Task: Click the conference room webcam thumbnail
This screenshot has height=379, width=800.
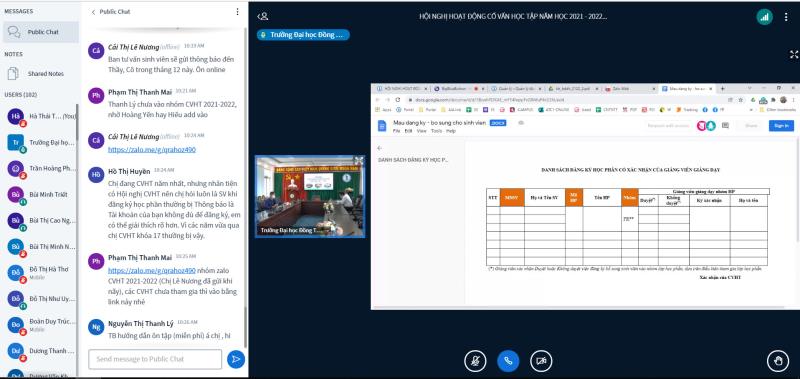Action: coord(310,196)
